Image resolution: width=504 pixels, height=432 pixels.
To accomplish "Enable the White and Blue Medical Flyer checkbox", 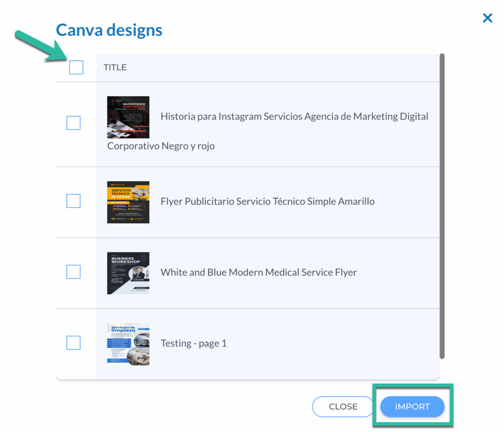I will click(x=73, y=272).
